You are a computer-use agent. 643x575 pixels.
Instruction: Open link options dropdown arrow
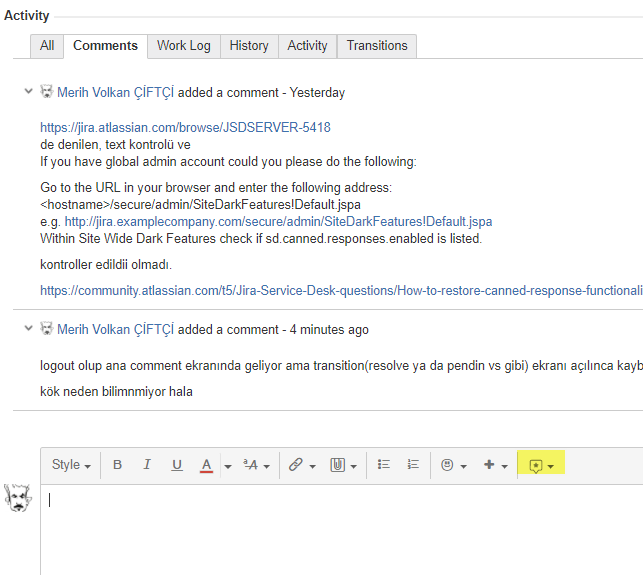pos(312,466)
